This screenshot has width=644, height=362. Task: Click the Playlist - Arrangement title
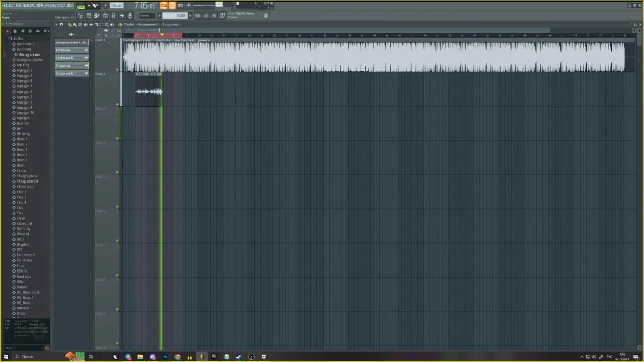[141, 24]
